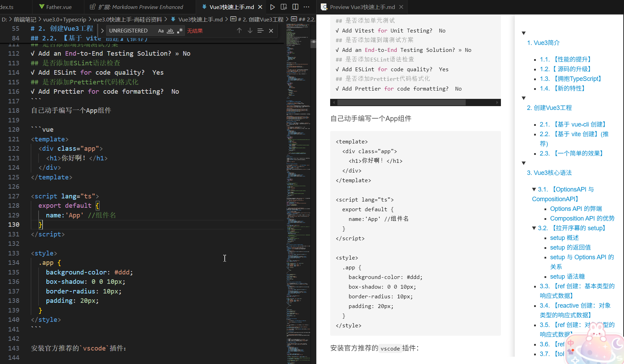The image size is (624, 364).
Task: Jump to next match with the down arrow
Action: point(250,30)
